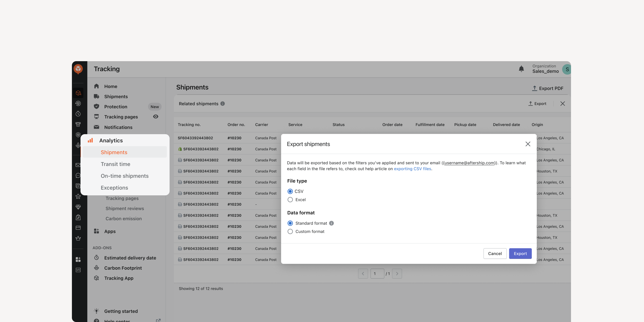Click the AfterShip logo at top of rail
Image resolution: width=644 pixels, height=322 pixels.
click(x=78, y=69)
